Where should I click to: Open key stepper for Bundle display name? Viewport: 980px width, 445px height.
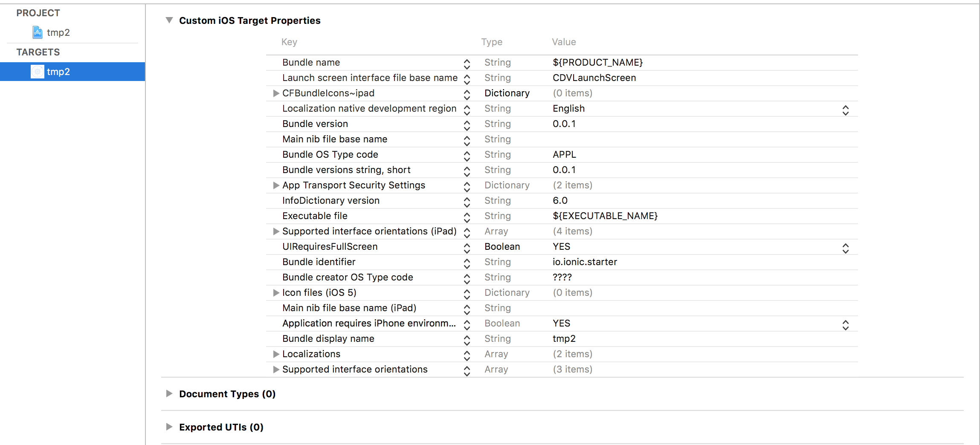pos(467,340)
